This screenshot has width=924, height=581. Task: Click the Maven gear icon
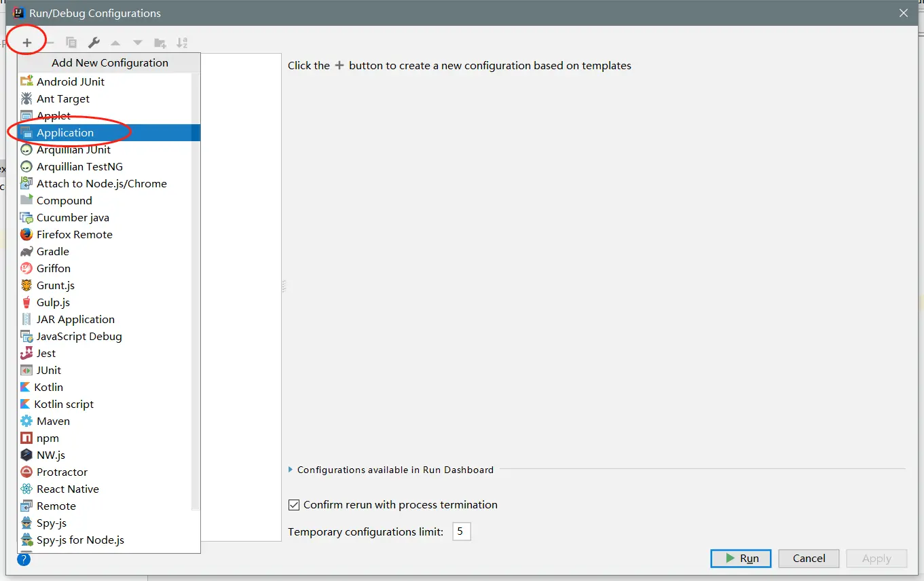[x=26, y=421]
